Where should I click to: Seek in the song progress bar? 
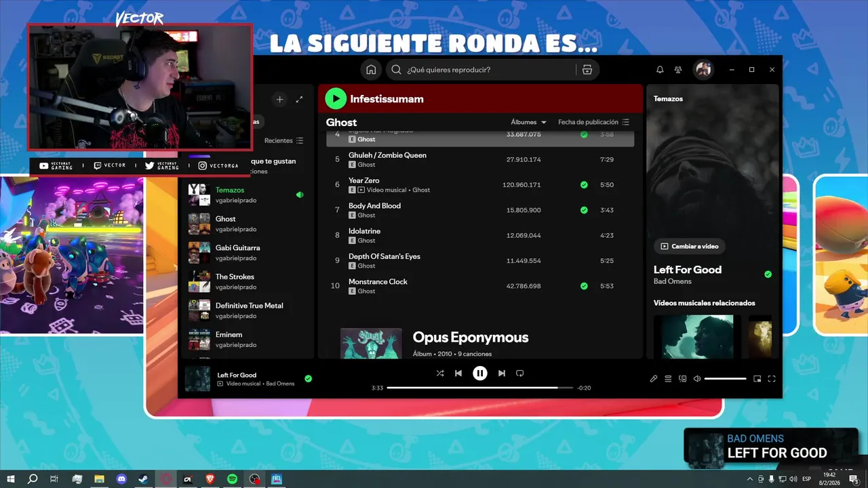click(x=480, y=388)
